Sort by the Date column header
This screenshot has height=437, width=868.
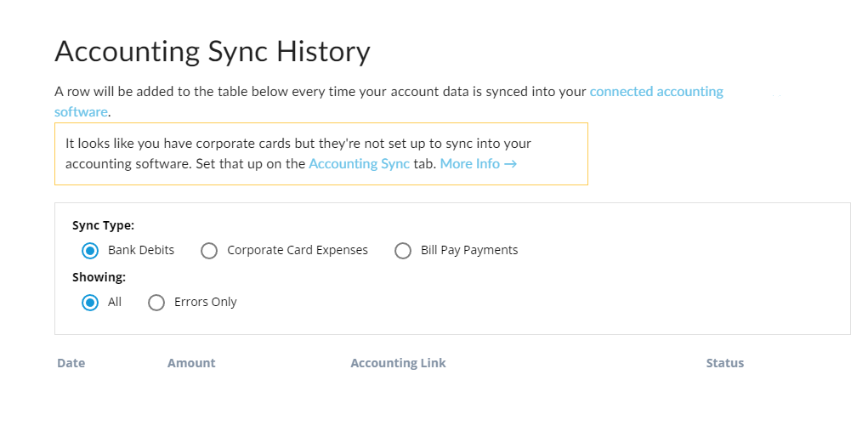click(71, 363)
